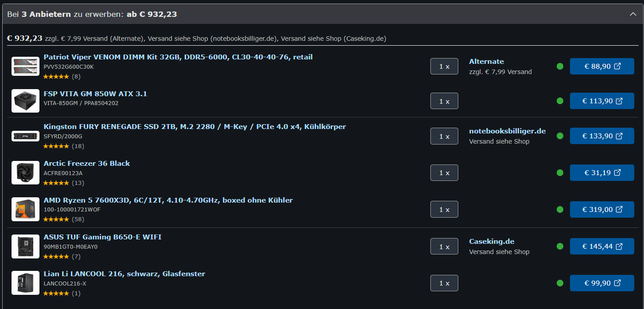Click quantity box for Lian Li LANCOOL 216
The height and width of the screenshot is (309, 644).
[x=444, y=283]
